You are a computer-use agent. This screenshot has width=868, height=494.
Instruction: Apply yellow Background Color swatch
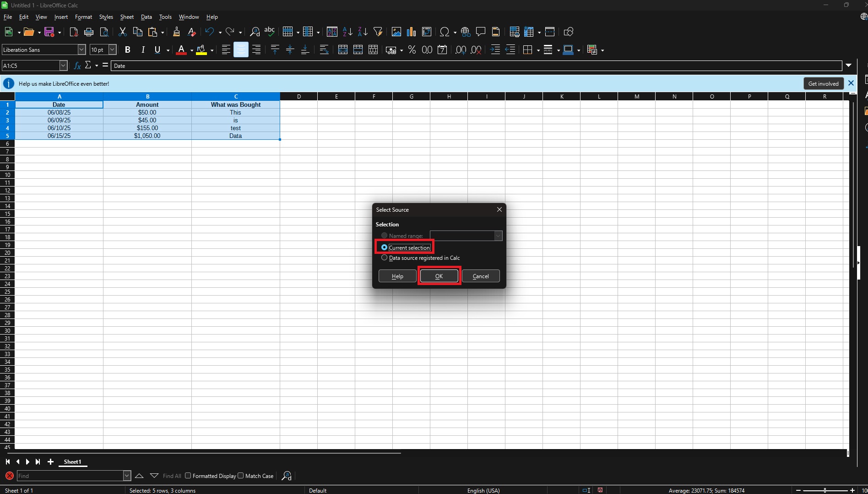(x=201, y=50)
